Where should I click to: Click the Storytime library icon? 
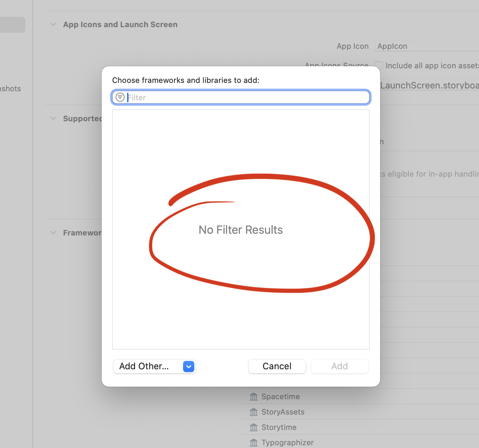tap(254, 427)
